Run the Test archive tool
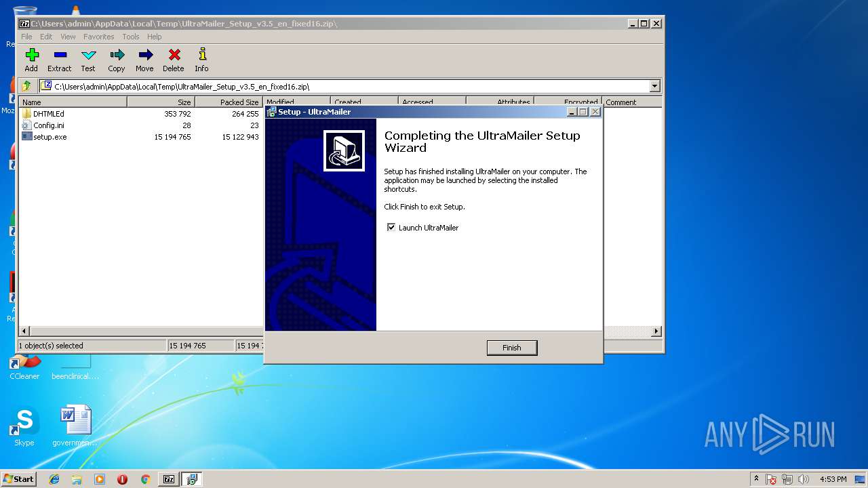Screen dimensions: 868x488 click(88, 60)
